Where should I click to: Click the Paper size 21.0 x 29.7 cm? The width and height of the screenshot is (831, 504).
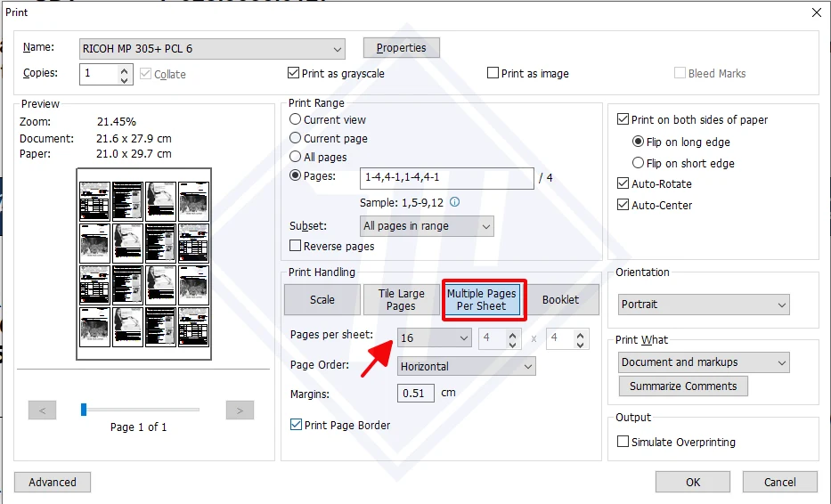134,154
